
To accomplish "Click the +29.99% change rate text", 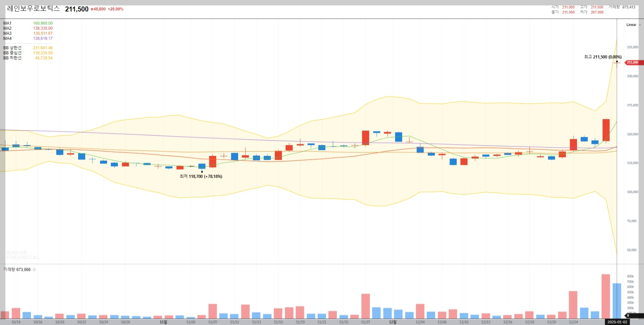I will pos(116,9).
